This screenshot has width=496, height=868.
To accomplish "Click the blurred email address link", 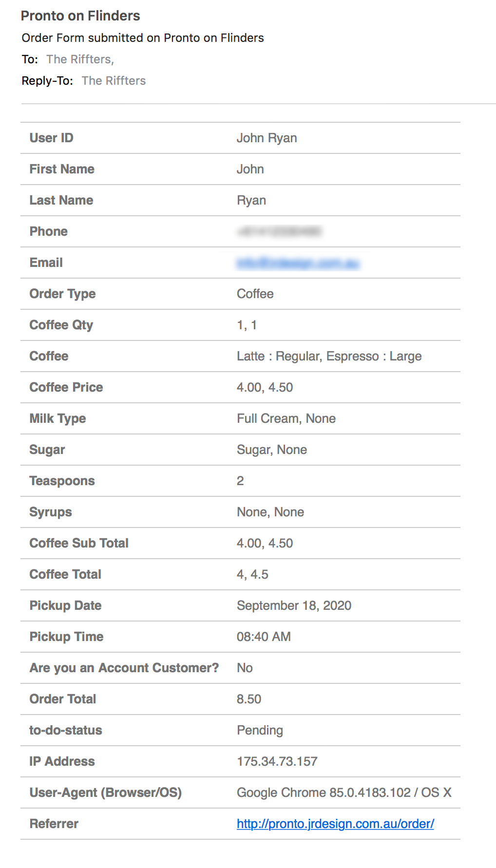I will (298, 263).
